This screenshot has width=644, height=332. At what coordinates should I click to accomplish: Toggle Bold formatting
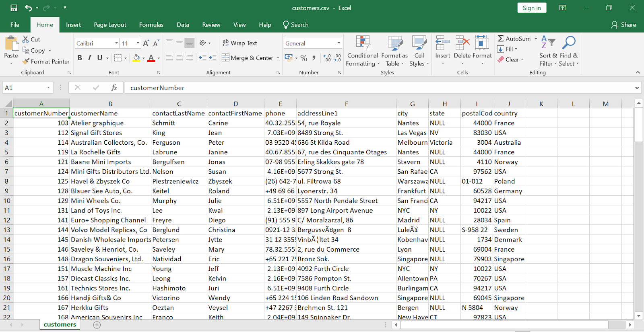[80, 58]
